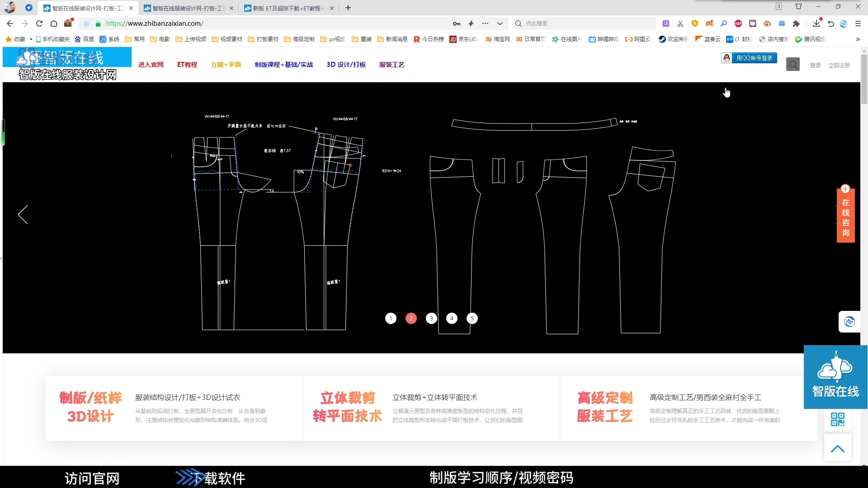Click the ABP ad blocker icon
This screenshot has width=868, height=488.
[x=738, y=23]
